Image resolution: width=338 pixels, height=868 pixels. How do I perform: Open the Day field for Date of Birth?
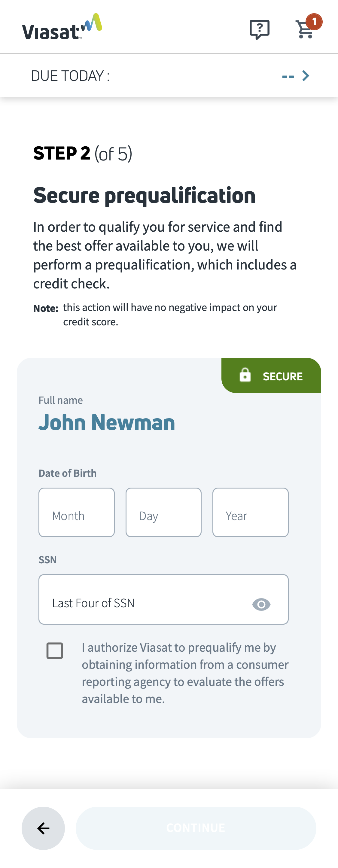163,513
